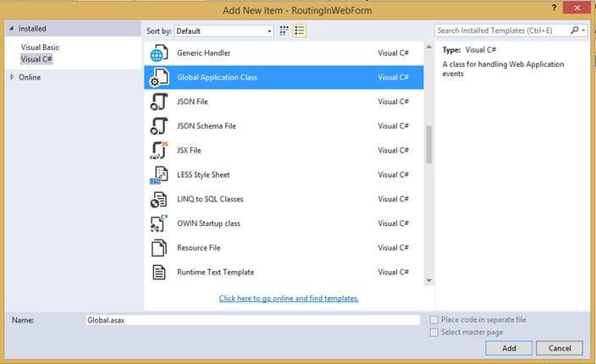This screenshot has height=364, width=596.
Task: Select the Resource File entry
Action: tap(284, 248)
